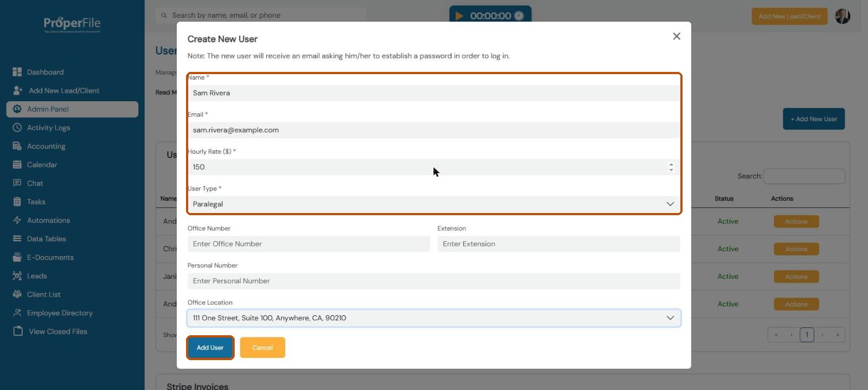Click Add New Lead/Client top button

[789, 16]
